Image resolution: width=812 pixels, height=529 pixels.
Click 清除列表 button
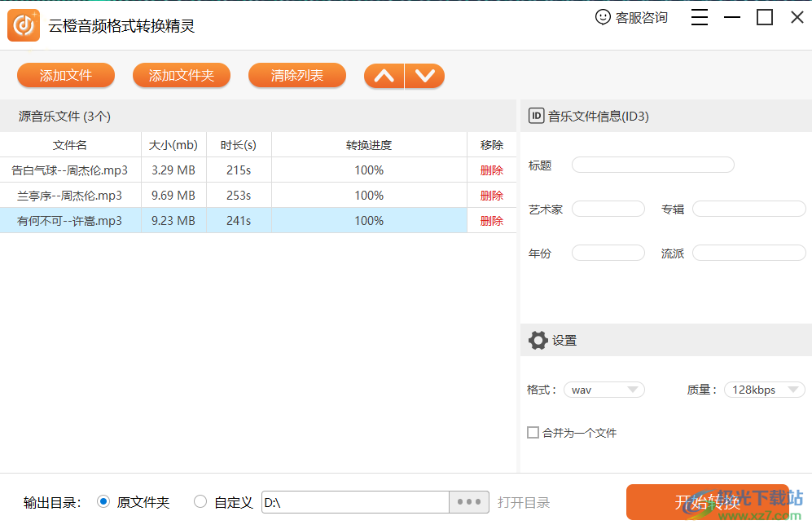pyautogui.click(x=296, y=76)
